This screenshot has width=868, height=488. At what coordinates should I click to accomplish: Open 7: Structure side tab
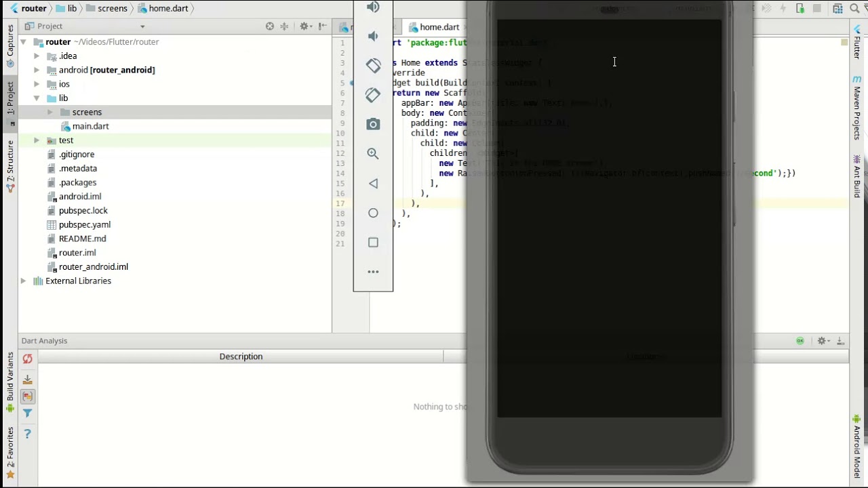[x=9, y=165]
